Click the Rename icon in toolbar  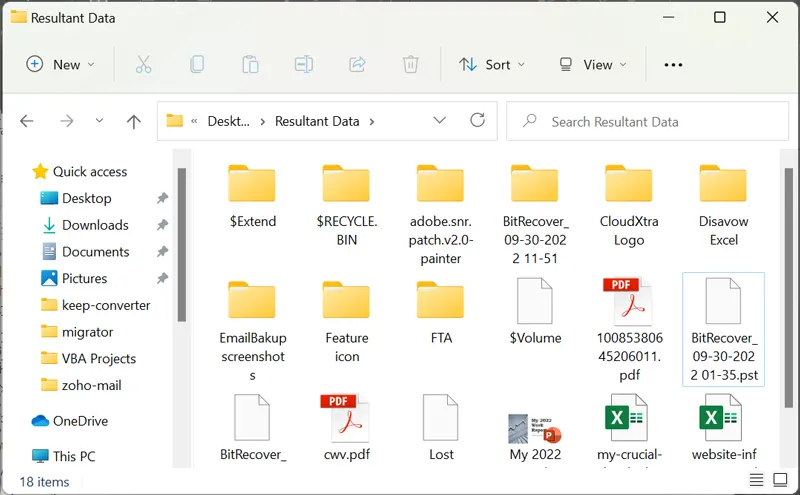(304, 64)
